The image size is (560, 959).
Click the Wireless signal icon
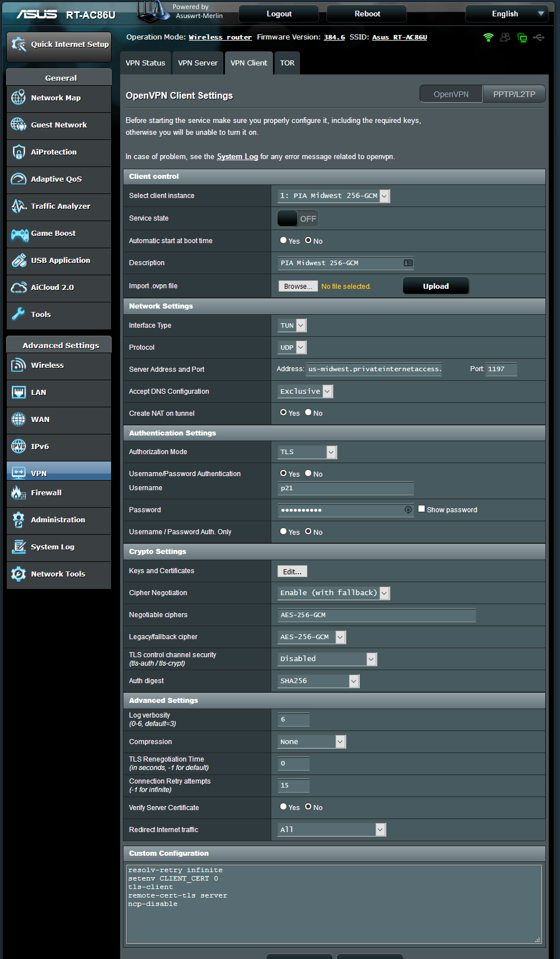[19, 365]
